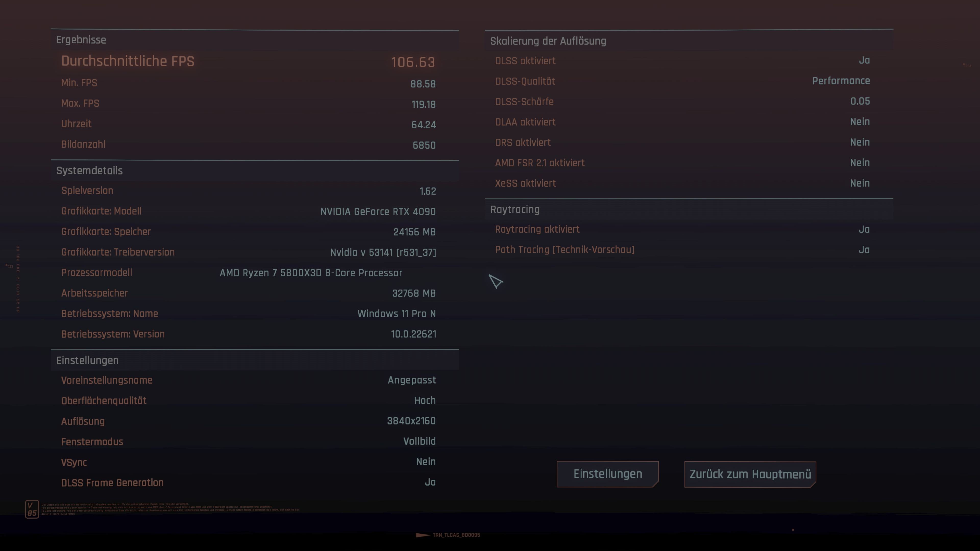The width and height of the screenshot is (980, 551).
Task: Click the Systemdetails section header
Action: pos(89,171)
